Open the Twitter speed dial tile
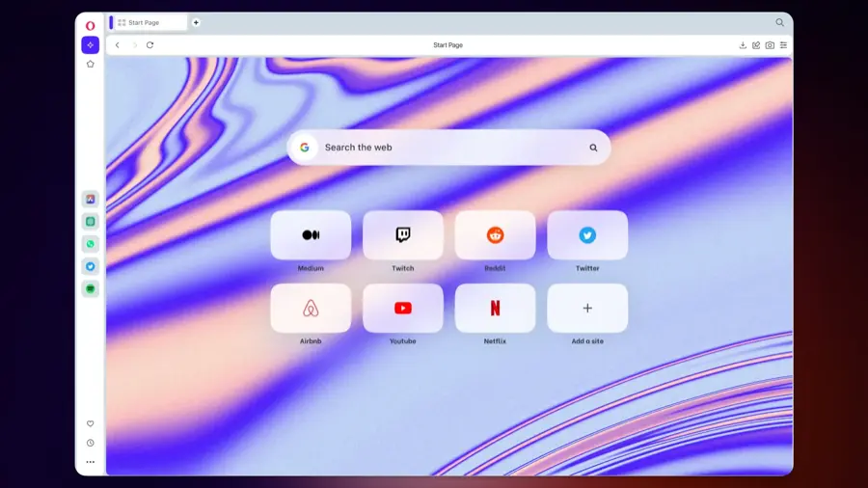868x488 pixels. coord(587,235)
